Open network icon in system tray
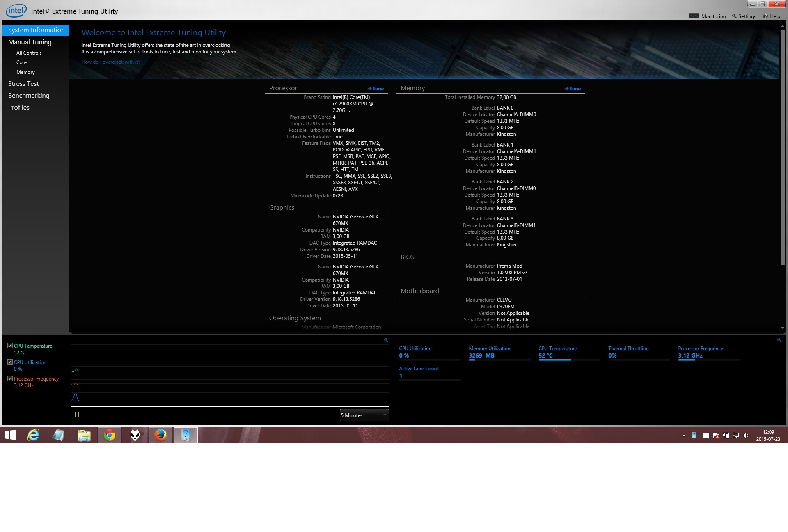 (x=736, y=436)
